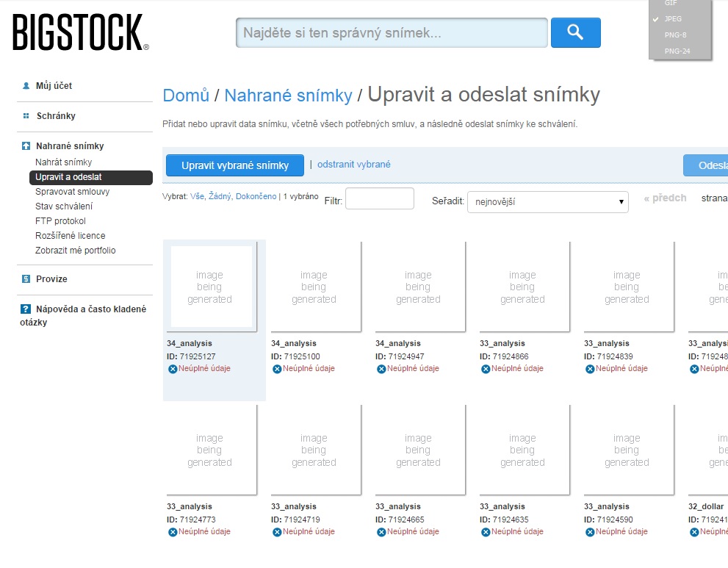Open Můj účet in the sidebar
This screenshot has width=728, height=568.
click(54, 85)
